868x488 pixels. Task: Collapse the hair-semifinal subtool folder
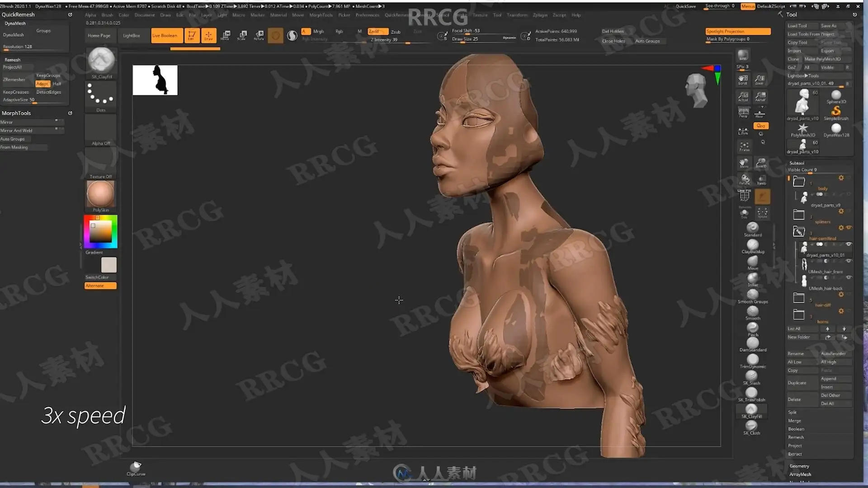pos(799,231)
